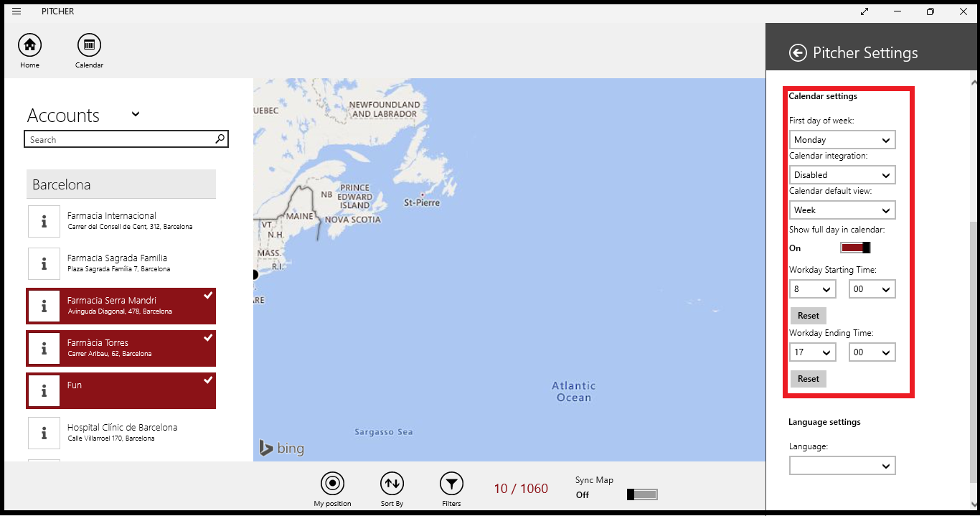980x516 pixels.
Task: Open the Calendar integration dropdown
Action: click(x=842, y=174)
